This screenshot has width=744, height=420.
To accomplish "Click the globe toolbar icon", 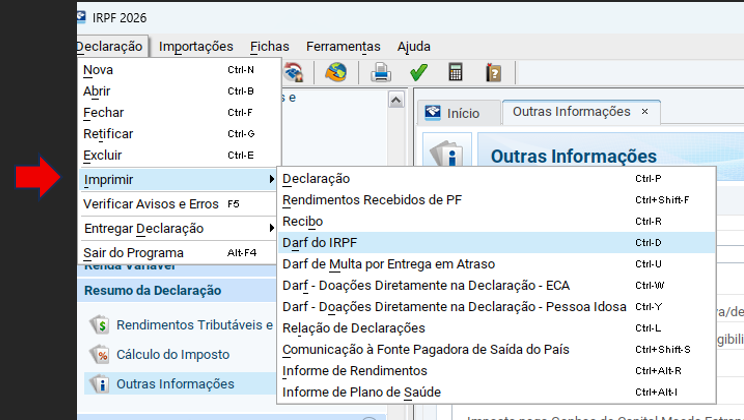I will [335, 72].
